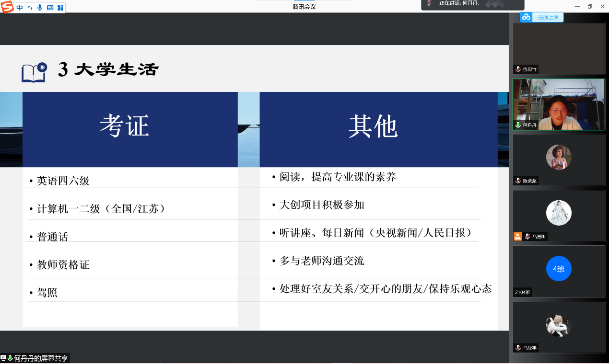Toggle punctuation mode on Sogou toolbar
609x364 pixels.
coord(30,8)
